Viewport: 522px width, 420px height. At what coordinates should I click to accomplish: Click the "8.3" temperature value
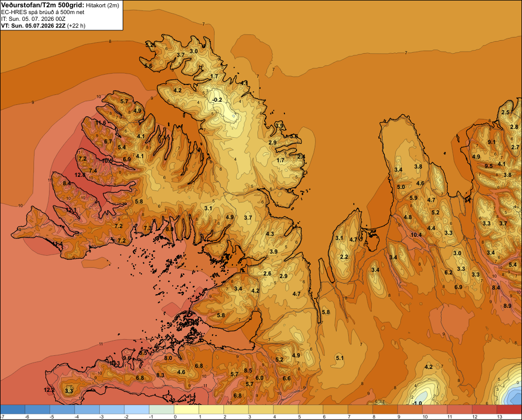pyautogui.click(x=160, y=375)
